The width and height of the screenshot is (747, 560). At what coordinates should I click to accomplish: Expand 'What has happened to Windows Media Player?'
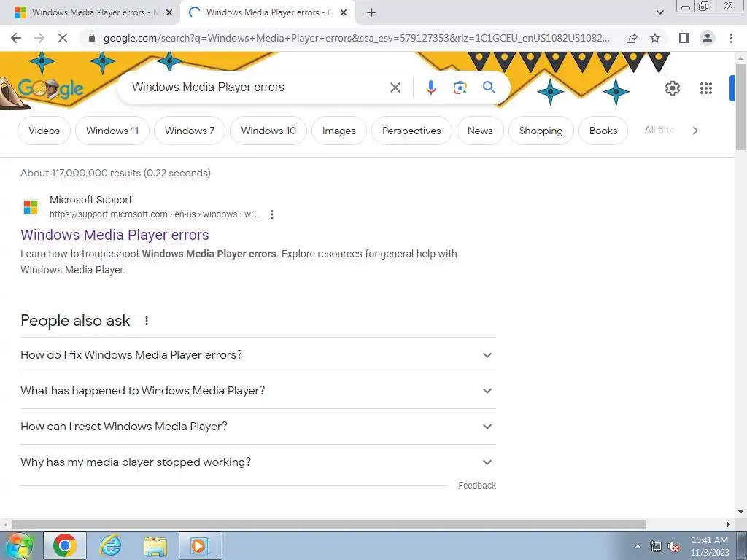(x=258, y=391)
